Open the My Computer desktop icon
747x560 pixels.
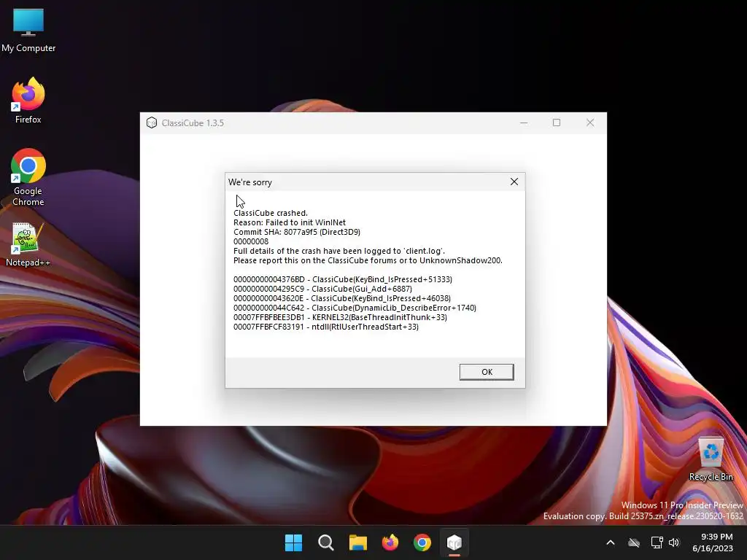point(28,31)
